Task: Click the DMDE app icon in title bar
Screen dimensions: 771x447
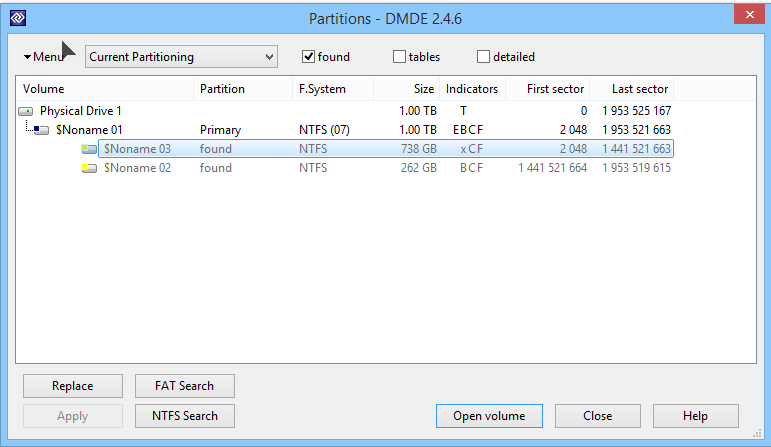Action: pyautogui.click(x=18, y=18)
